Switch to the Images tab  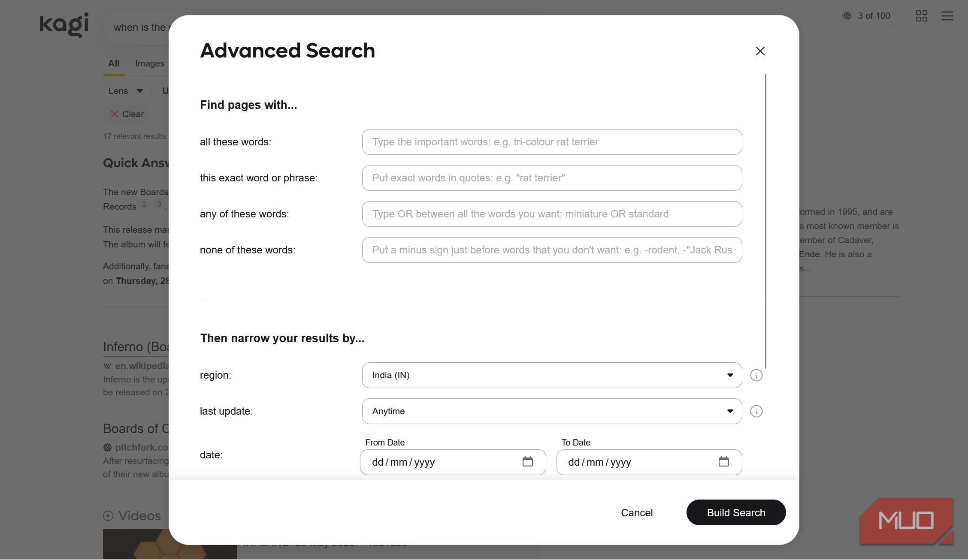(x=150, y=63)
